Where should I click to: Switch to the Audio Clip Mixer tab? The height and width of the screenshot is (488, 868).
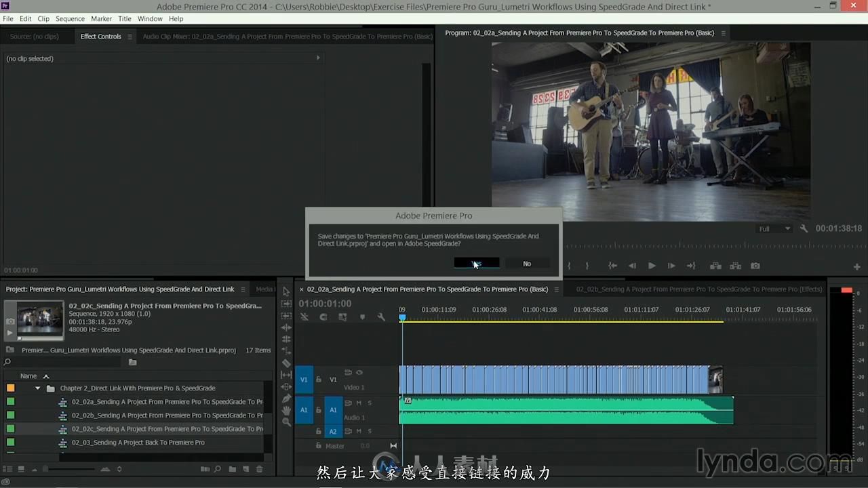point(288,37)
